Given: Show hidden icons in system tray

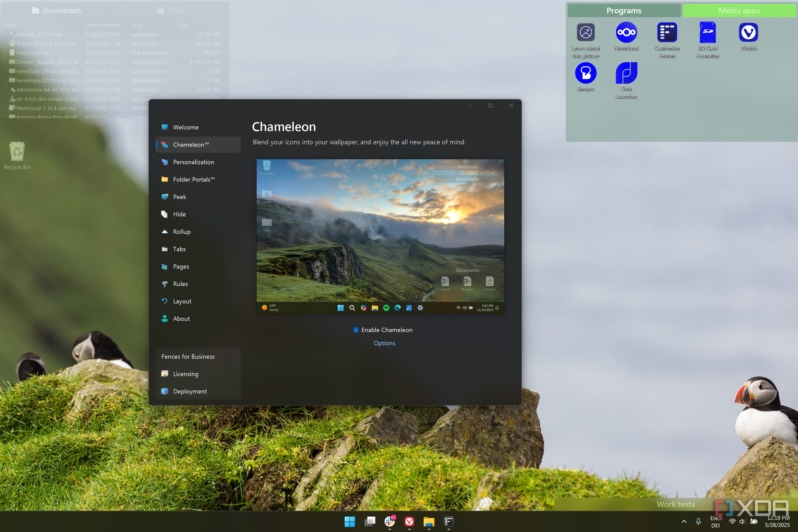Looking at the screenshot, I should coord(684,522).
